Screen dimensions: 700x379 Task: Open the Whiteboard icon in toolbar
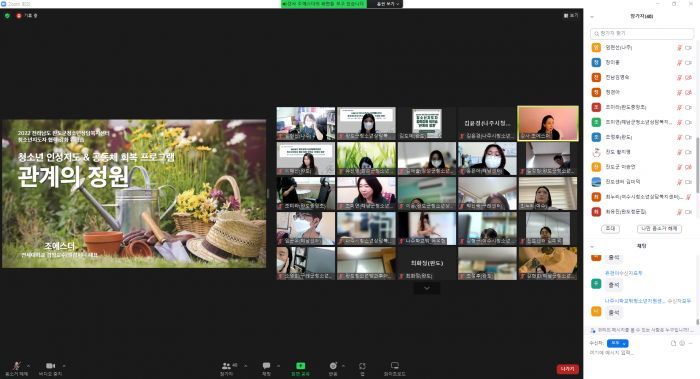[395, 366]
